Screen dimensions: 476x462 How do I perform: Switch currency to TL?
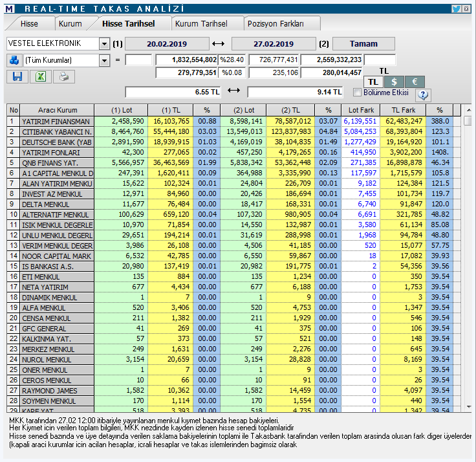[373, 82]
